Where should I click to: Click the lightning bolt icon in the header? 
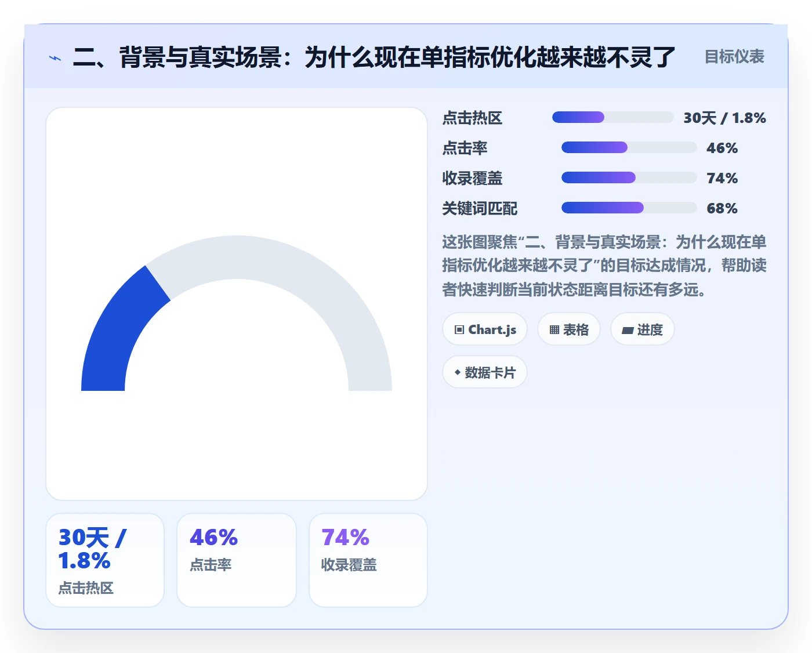[x=55, y=57]
